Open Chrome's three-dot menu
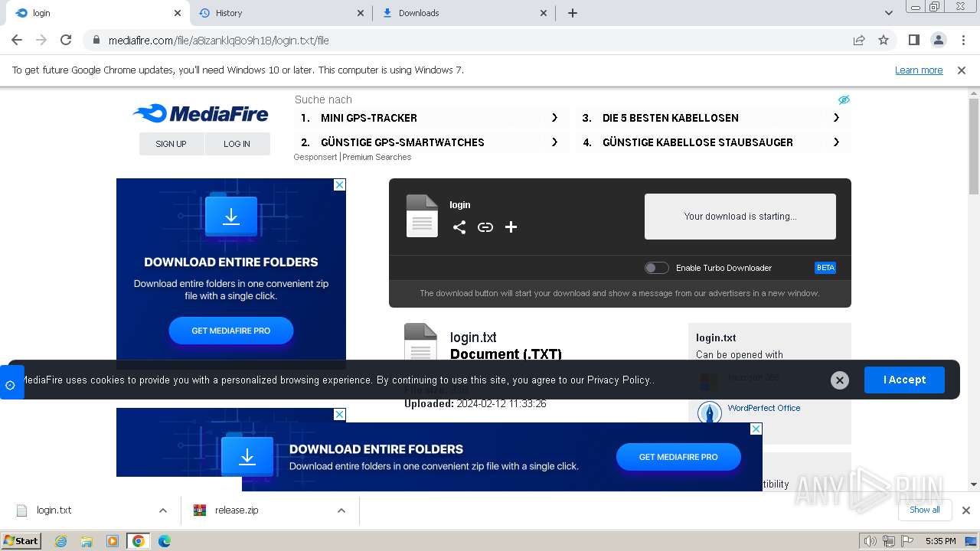This screenshot has width=980, height=551. tap(963, 40)
